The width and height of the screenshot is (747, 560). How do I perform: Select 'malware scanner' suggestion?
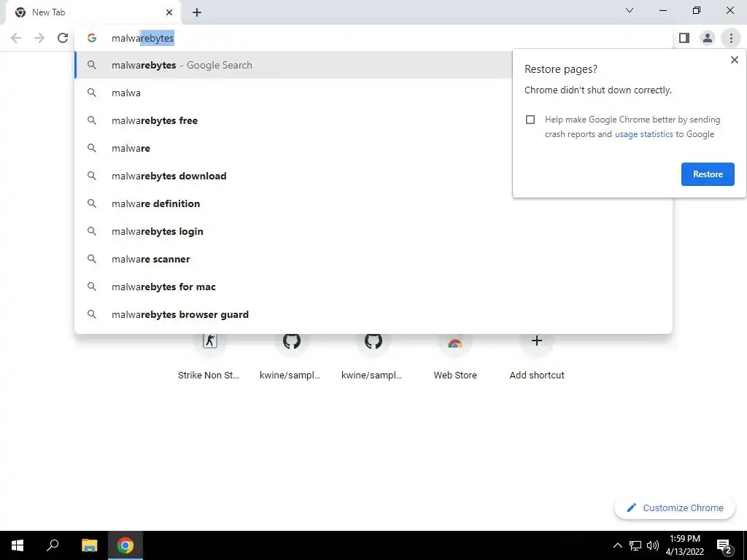click(373, 259)
